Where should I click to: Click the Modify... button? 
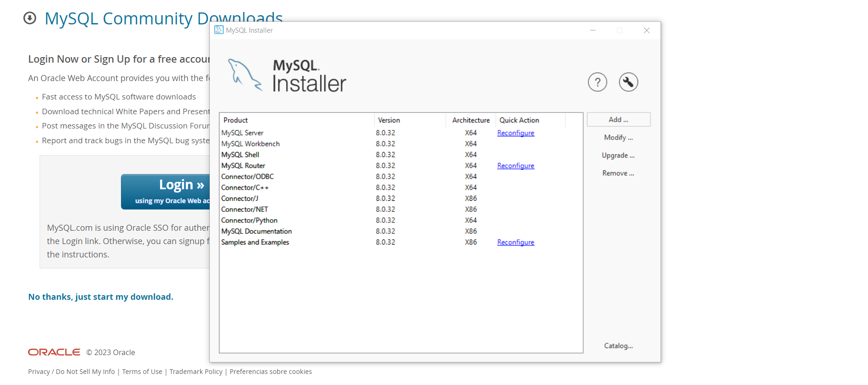click(x=618, y=138)
